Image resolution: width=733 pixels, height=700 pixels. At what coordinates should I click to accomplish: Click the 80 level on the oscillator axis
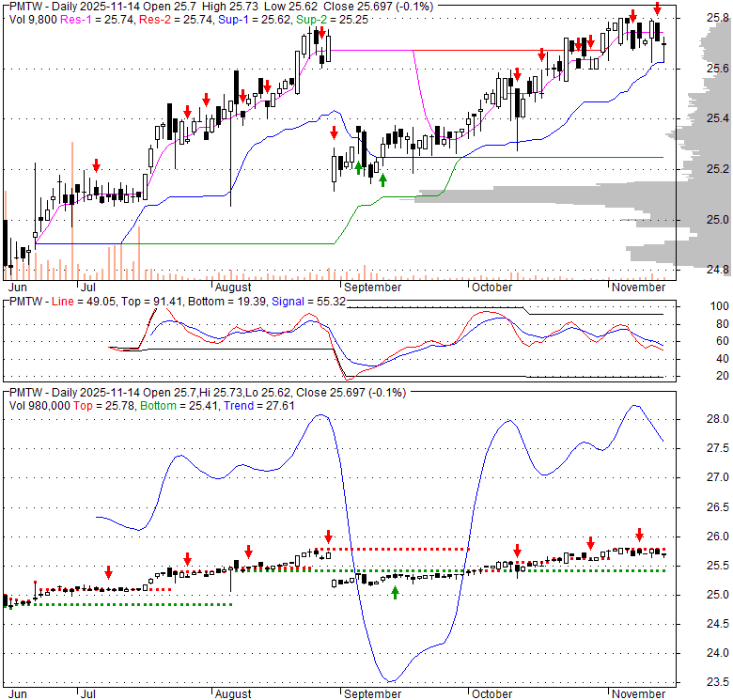pos(723,324)
